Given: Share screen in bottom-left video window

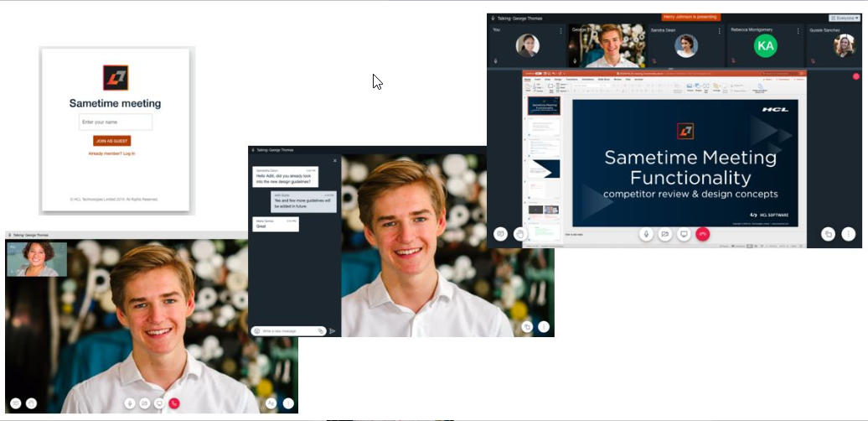Looking at the screenshot, I should click(x=159, y=403).
